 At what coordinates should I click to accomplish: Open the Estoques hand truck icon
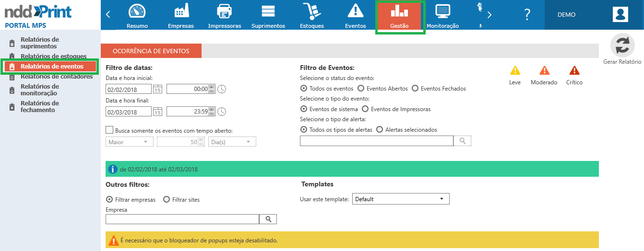point(311,11)
